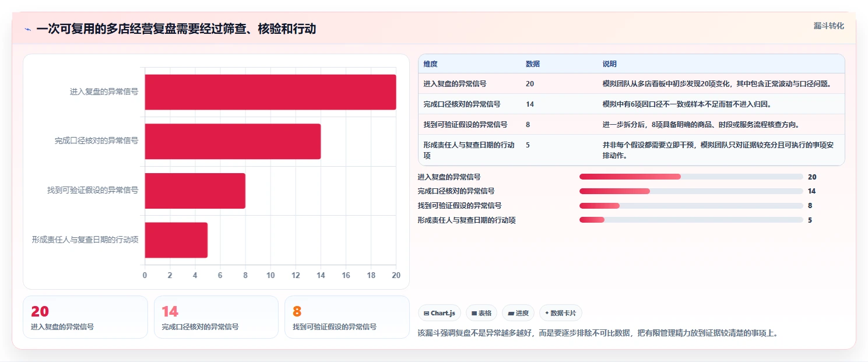The height and width of the screenshot is (362, 868).
Task: Click the 说明 column header
Action: (610, 64)
